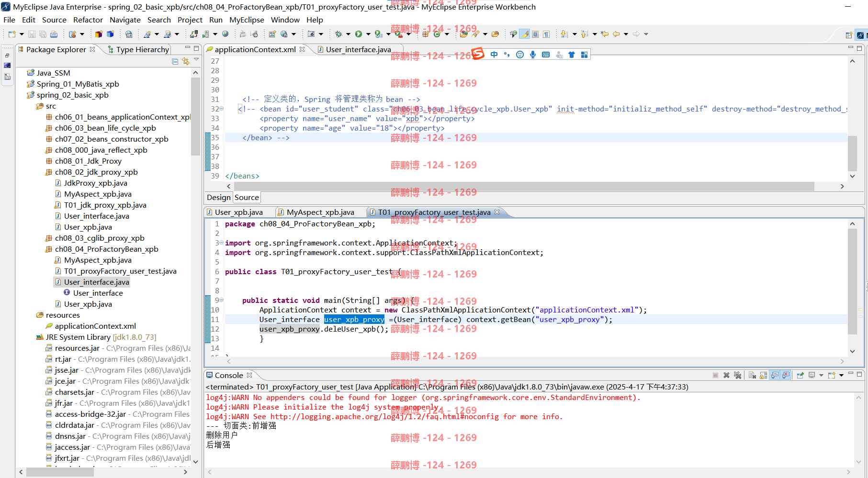Open the Debug configurations dropdown arrow
Viewport: 868px width, 478px height.
tap(348, 34)
